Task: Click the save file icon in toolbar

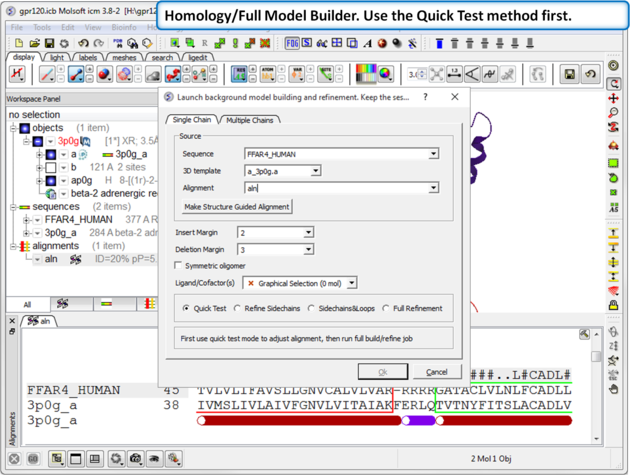Action: click(x=49, y=44)
